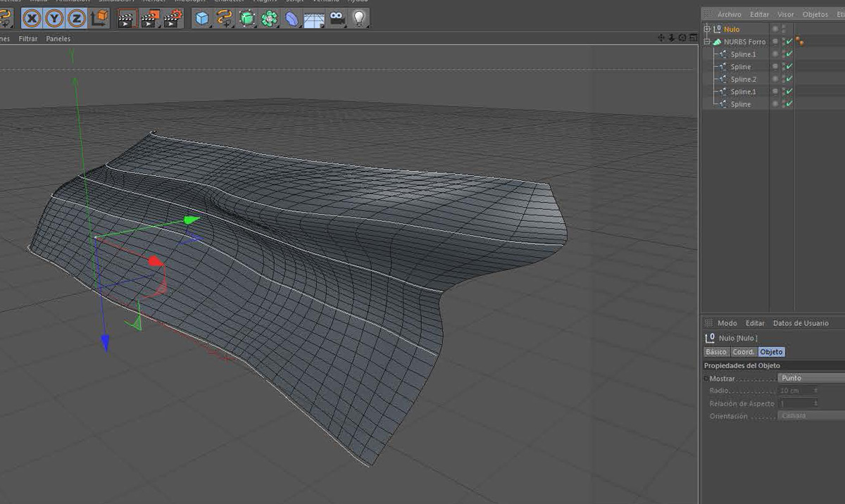Open the Datos de Usuario menu

(x=801, y=323)
